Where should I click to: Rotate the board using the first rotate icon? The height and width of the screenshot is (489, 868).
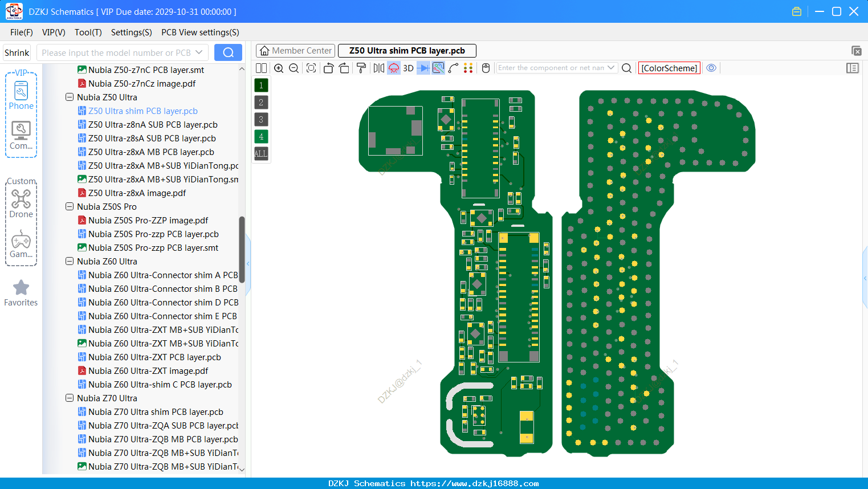click(328, 68)
